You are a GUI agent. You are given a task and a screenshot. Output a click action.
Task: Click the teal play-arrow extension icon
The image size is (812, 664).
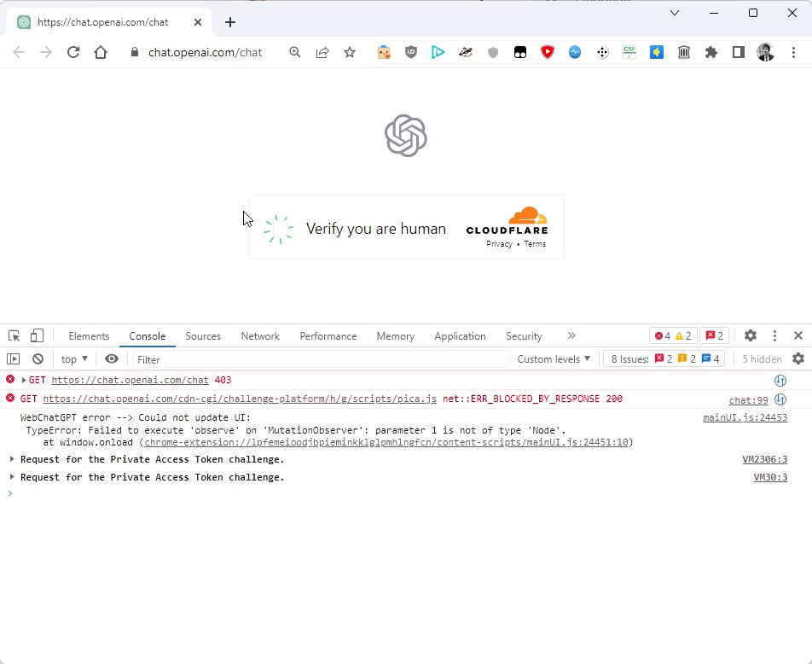tap(438, 52)
